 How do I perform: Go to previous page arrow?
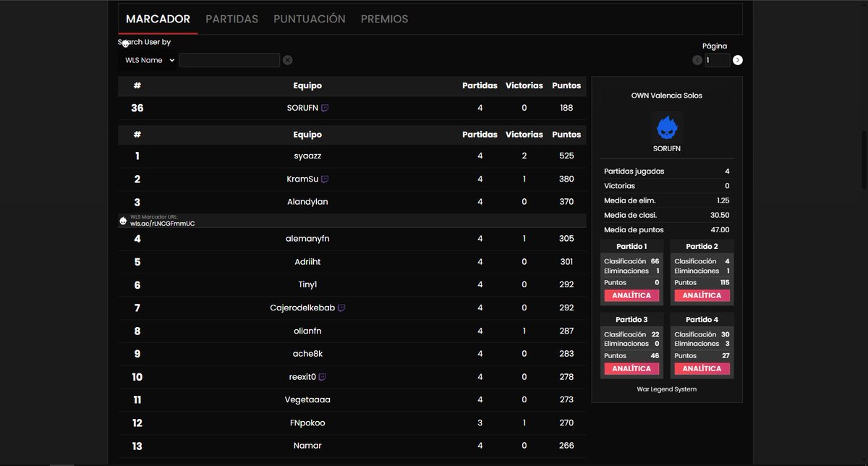[697, 60]
